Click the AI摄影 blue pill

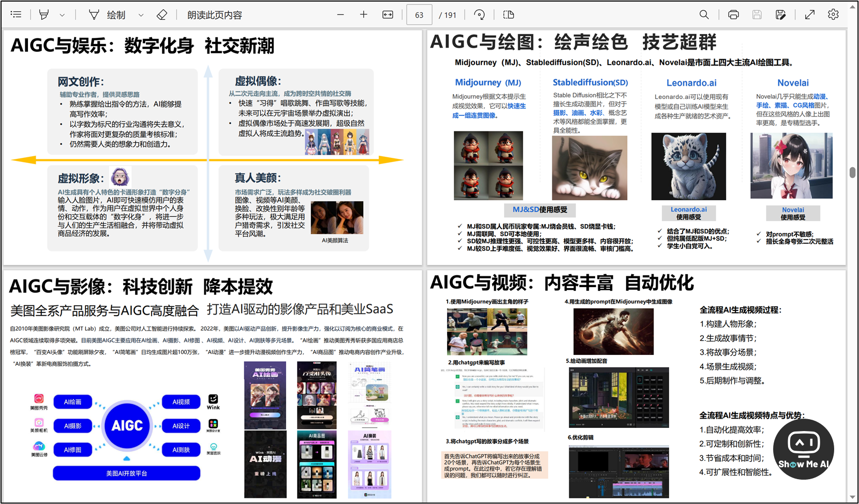(x=72, y=426)
